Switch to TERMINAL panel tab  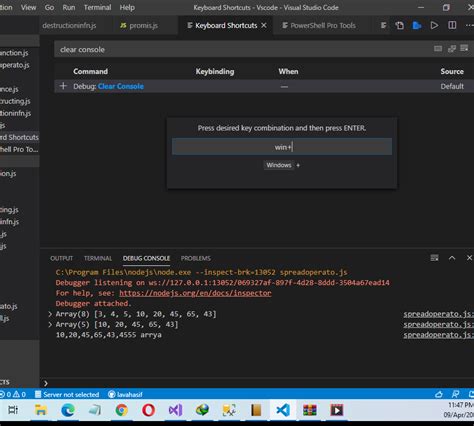pos(98,258)
